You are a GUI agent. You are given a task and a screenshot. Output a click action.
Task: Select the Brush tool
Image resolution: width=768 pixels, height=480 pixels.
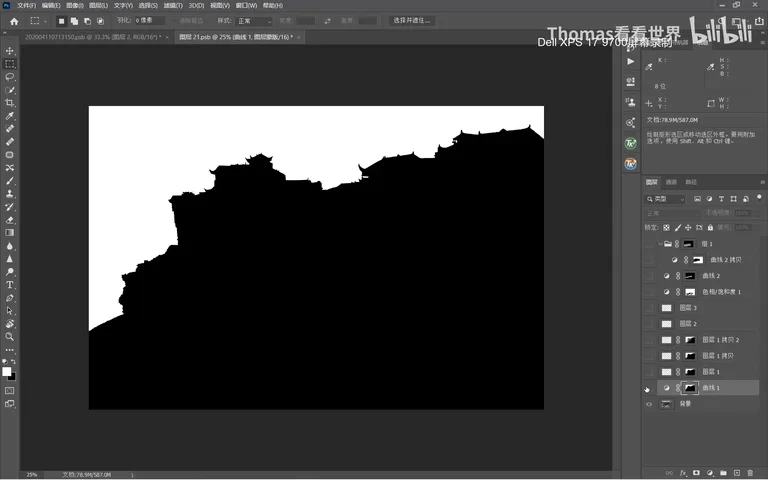[x=9, y=181]
